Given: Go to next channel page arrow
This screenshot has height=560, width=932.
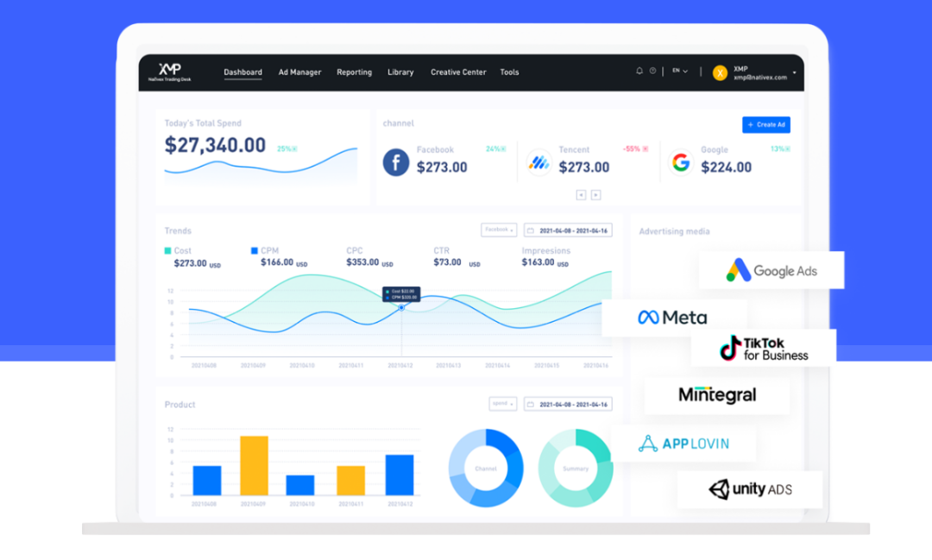Looking at the screenshot, I should point(595,195).
